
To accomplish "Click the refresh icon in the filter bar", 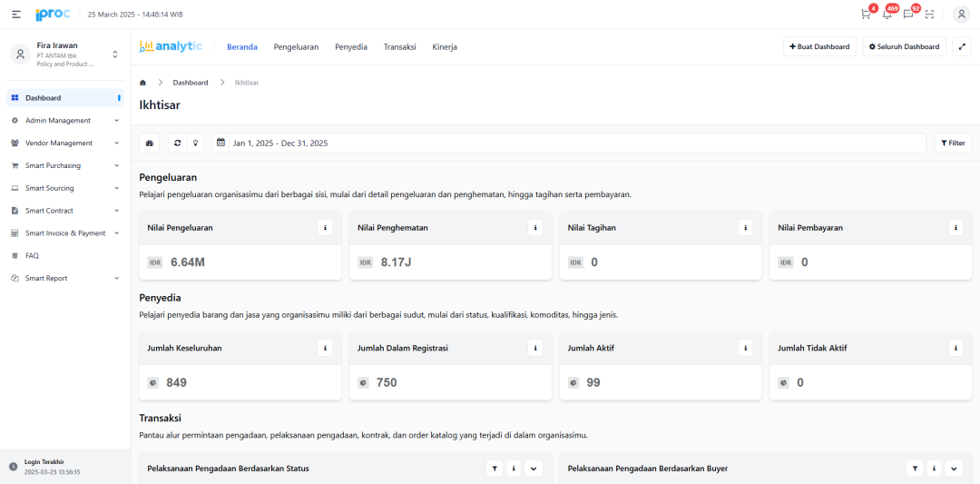I will pos(177,143).
